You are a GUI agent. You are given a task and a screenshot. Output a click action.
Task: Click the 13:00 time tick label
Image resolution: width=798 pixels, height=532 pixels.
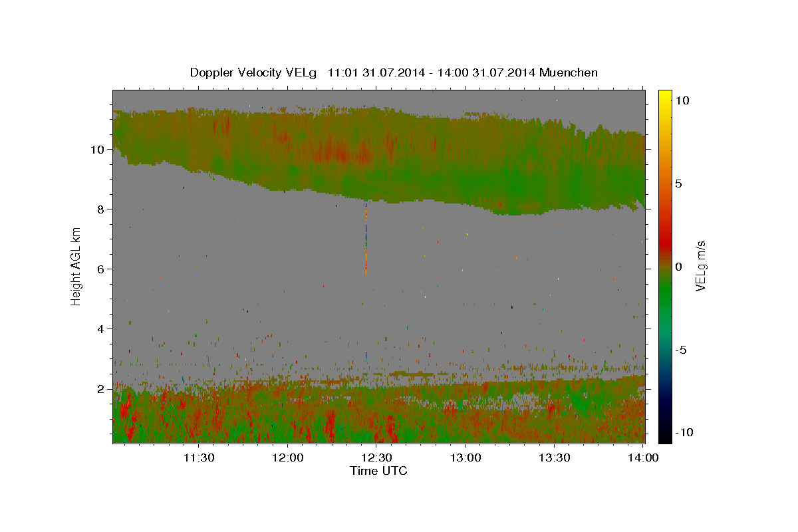coord(465,458)
